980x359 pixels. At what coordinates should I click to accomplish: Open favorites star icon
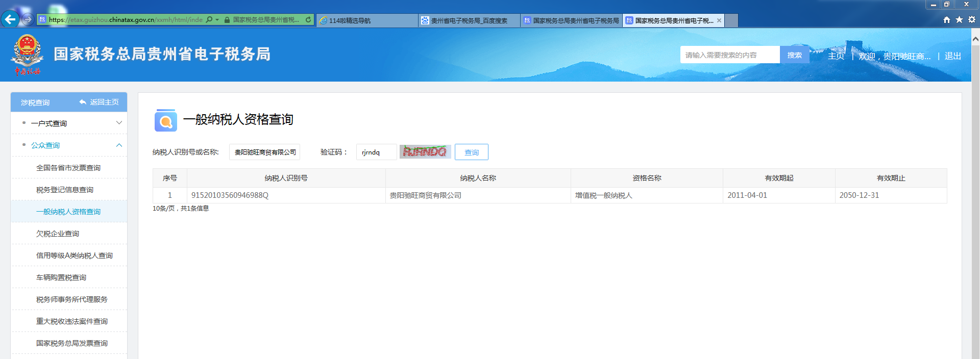[959, 20]
